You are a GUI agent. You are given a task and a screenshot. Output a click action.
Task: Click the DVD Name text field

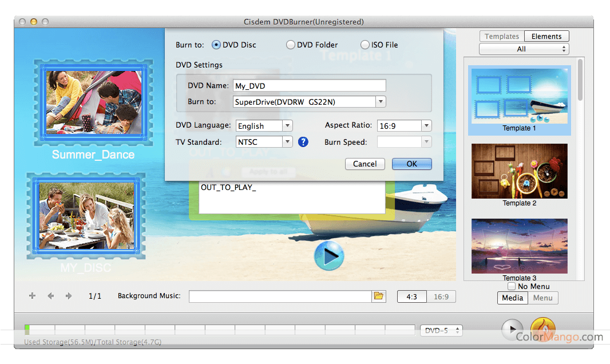(309, 85)
